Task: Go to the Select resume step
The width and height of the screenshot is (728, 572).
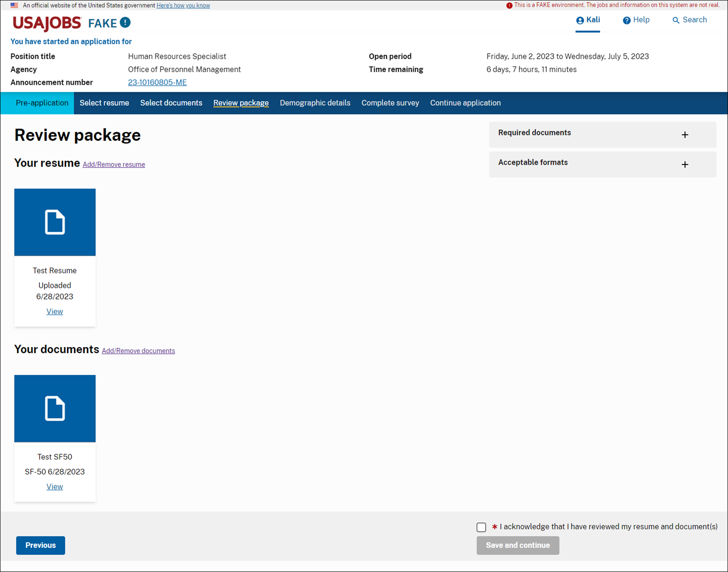Action: (x=104, y=103)
